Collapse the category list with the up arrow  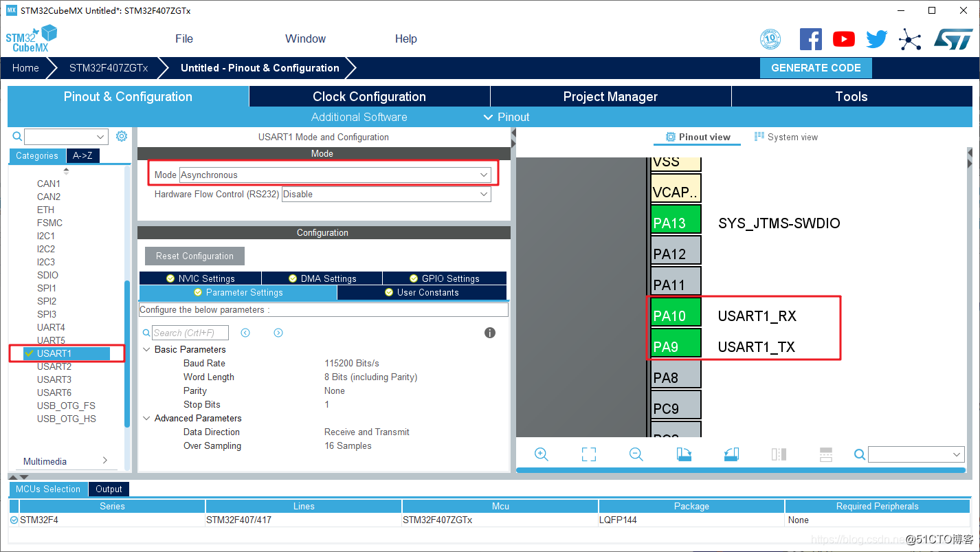66,170
